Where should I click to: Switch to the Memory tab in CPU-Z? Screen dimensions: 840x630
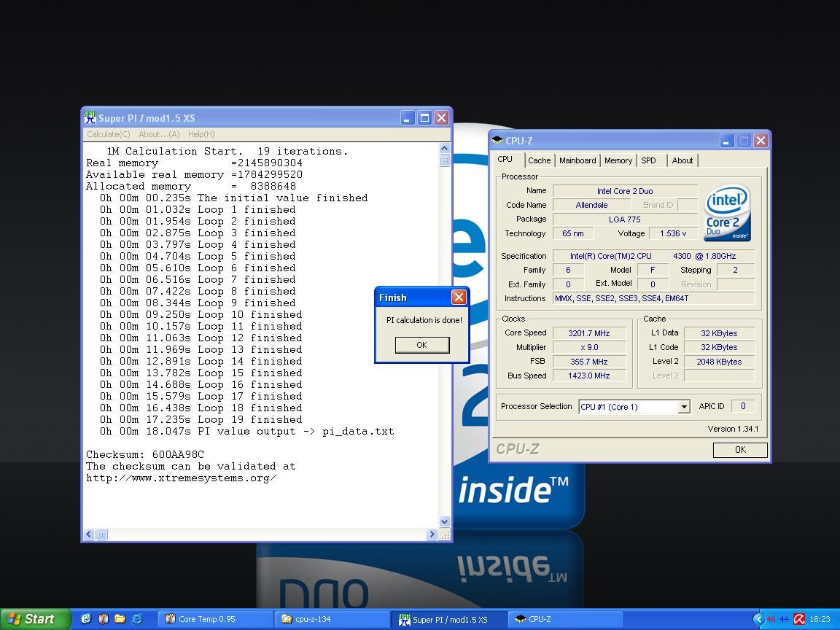pos(618,160)
